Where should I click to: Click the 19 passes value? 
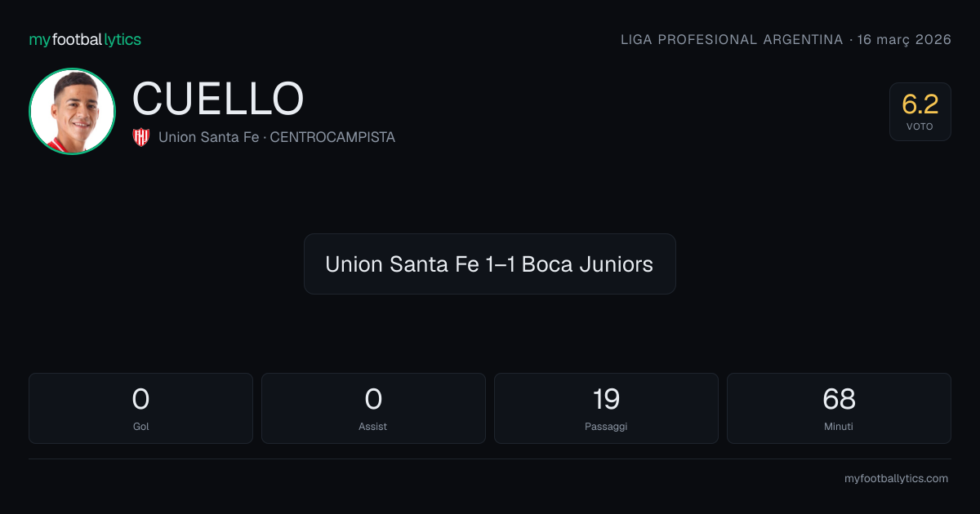pos(606,399)
